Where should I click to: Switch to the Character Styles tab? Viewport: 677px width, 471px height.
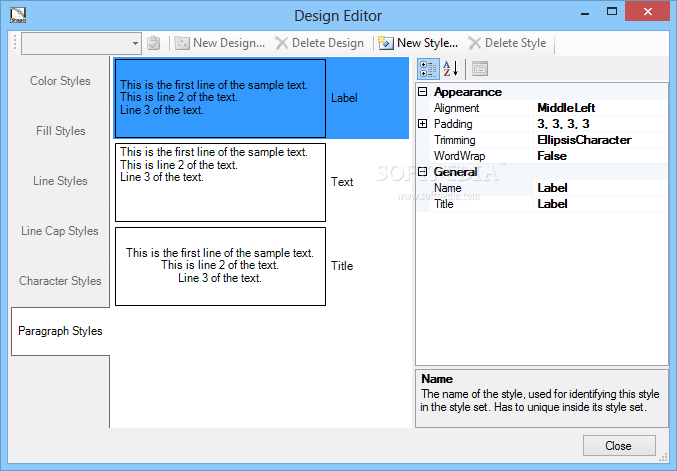pyautogui.click(x=60, y=281)
